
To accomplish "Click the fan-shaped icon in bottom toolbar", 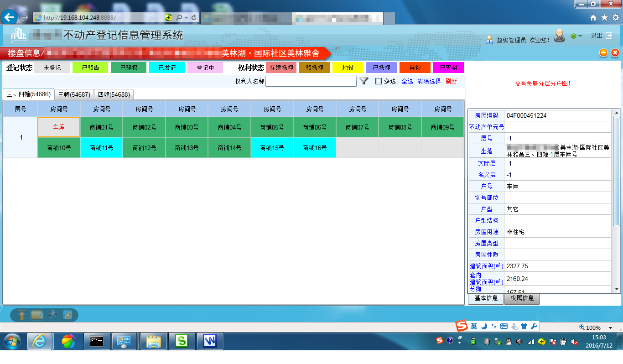I will click(x=52, y=315).
